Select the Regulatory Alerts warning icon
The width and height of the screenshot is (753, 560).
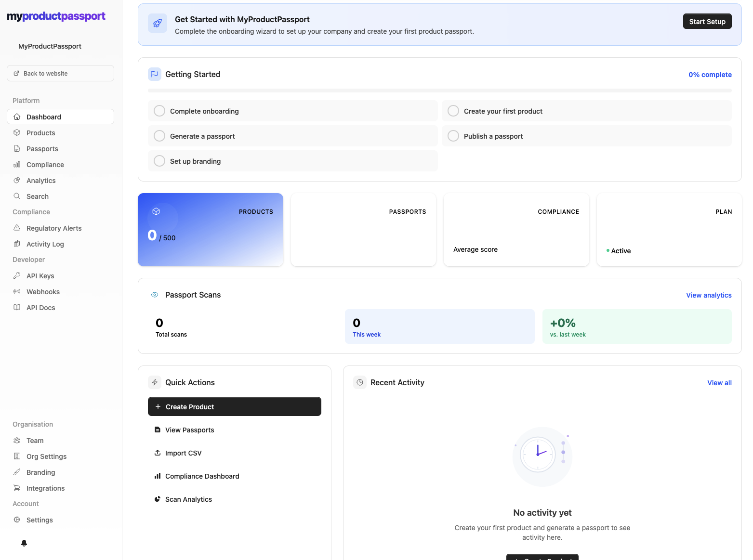(17, 228)
